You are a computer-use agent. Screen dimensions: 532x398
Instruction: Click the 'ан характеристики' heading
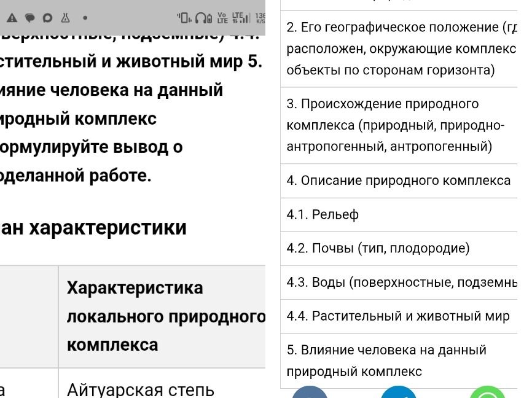click(x=93, y=227)
